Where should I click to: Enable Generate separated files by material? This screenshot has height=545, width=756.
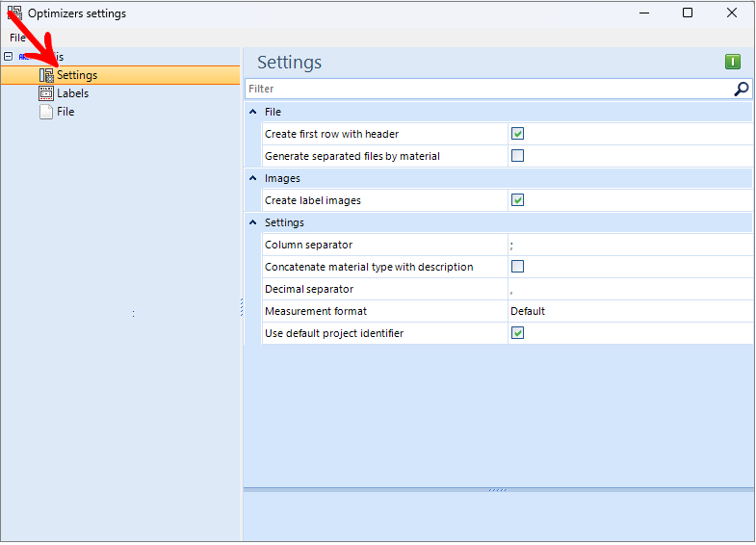[517, 156]
